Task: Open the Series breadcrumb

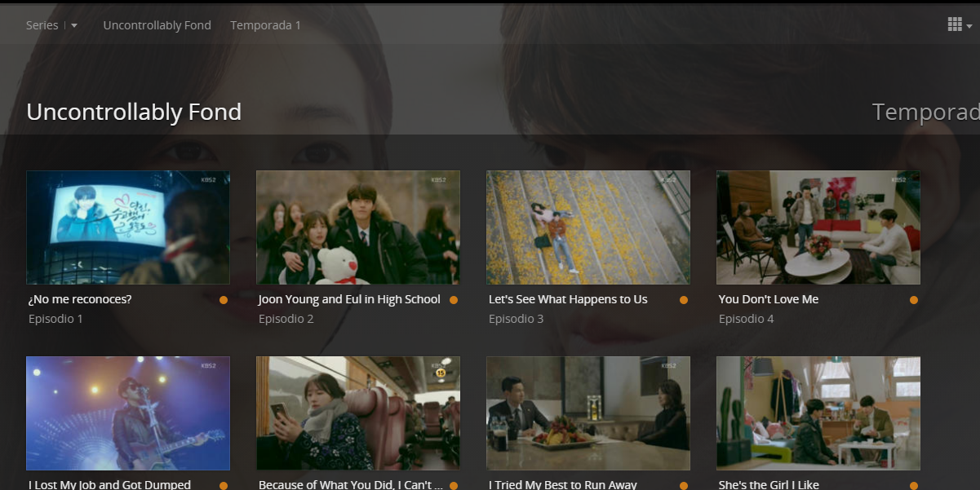Action: coord(42,25)
